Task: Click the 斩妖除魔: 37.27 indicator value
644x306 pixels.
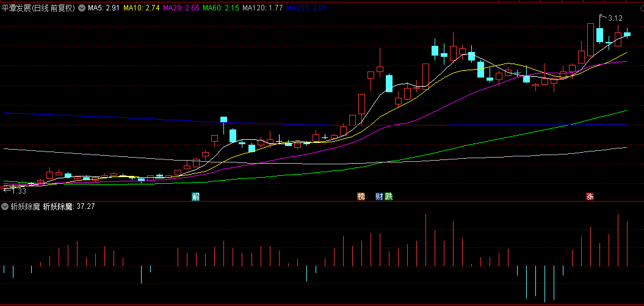Action: tap(69, 206)
